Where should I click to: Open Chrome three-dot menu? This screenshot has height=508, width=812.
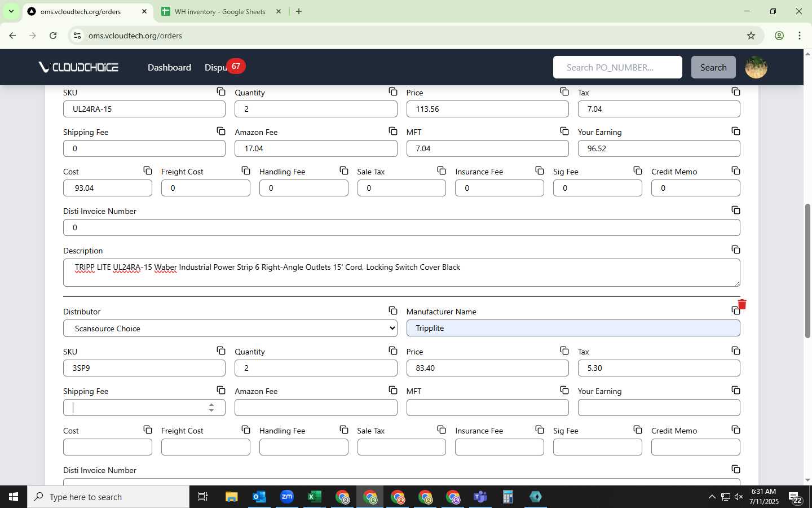[x=799, y=36]
